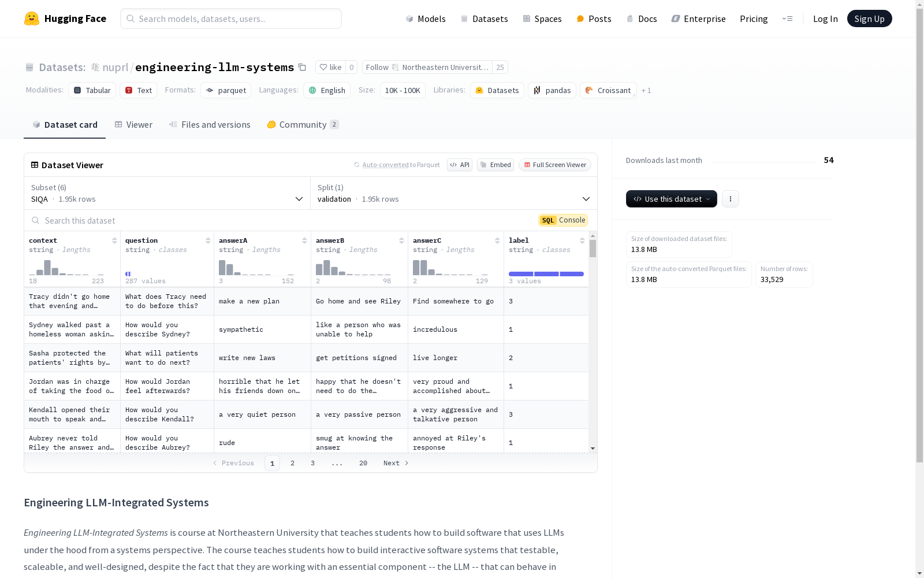Open the Models menu item
Screen dimensions: 924x578
[426, 18]
